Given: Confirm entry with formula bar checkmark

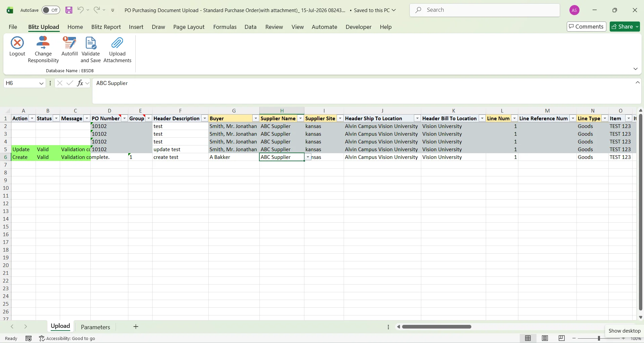Looking at the screenshot, I should [70, 83].
